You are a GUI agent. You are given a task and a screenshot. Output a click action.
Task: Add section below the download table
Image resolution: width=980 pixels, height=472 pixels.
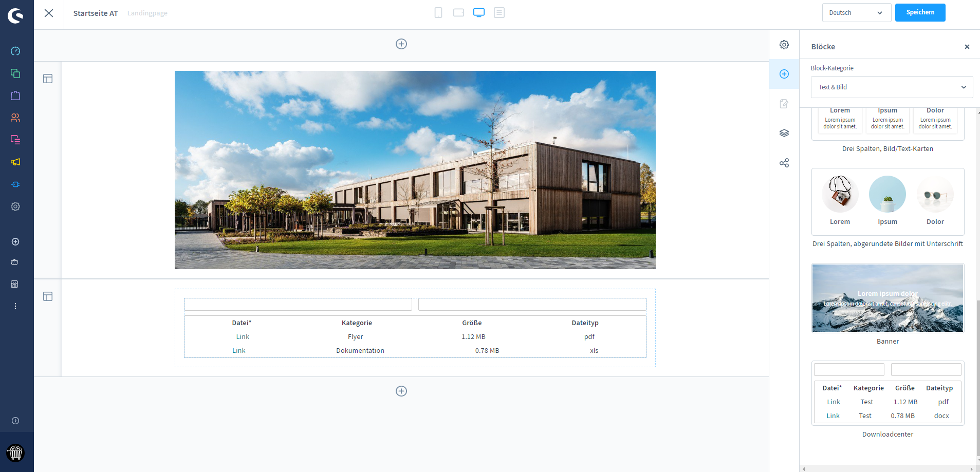coord(401,391)
